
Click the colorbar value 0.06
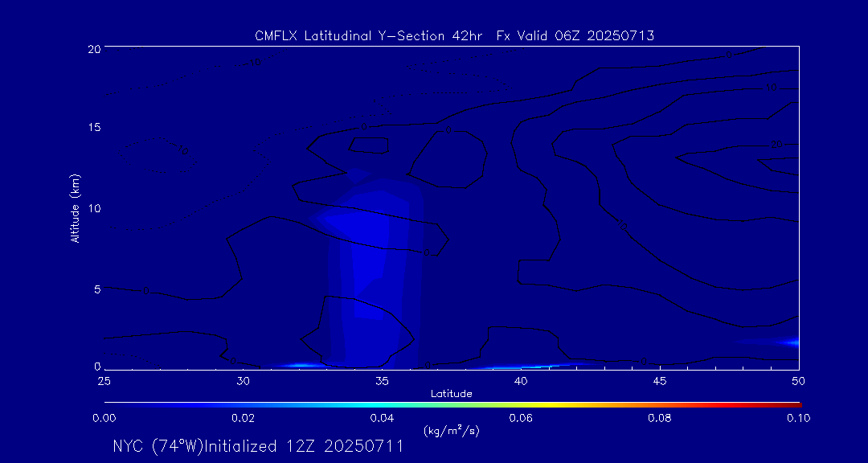(521, 418)
